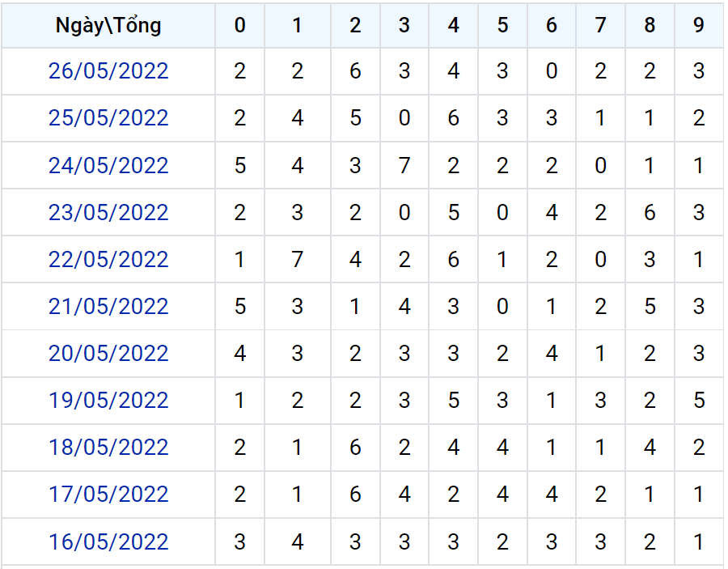Open the 26/05/2022 date link
The height and width of the screenshot is (569, 728).
click(108, 71)
